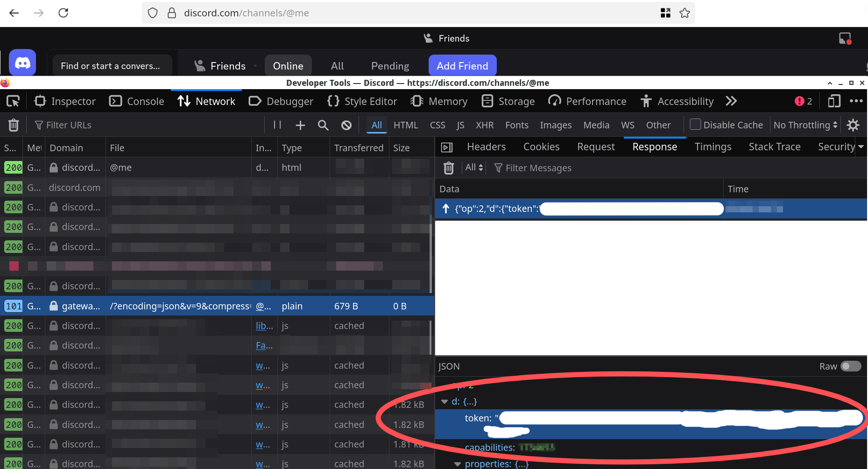Select the Pending friends filter
868x469 pixels.
tap(390, 66)
